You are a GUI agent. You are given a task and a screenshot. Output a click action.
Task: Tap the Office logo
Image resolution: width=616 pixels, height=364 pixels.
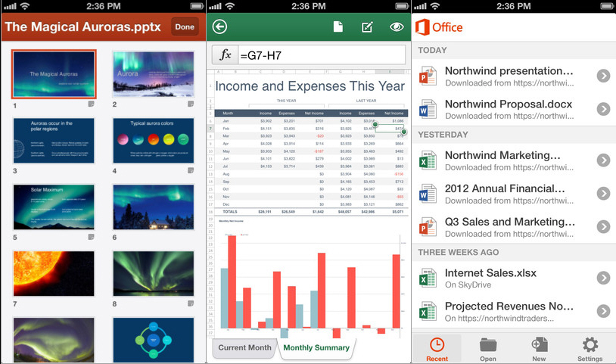[x=439, y=27]
